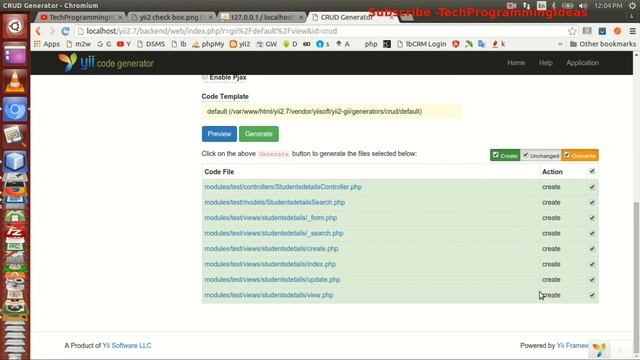Open the Apps bookmarks shortcut
Viewport: 640px width, 360px height.
pos(47,44)
